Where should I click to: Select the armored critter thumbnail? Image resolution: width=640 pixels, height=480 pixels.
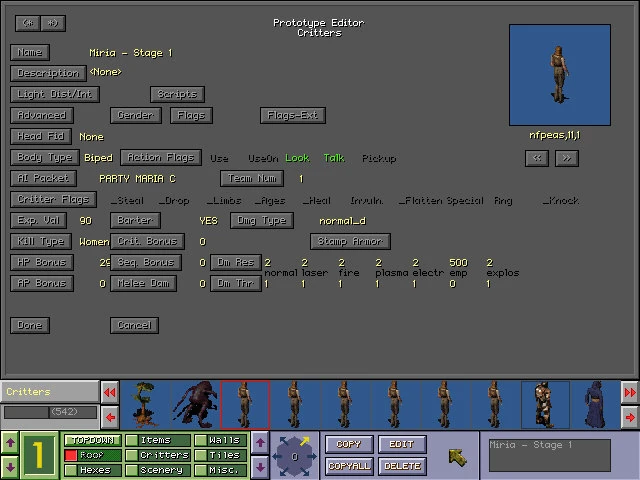point(546,404)
